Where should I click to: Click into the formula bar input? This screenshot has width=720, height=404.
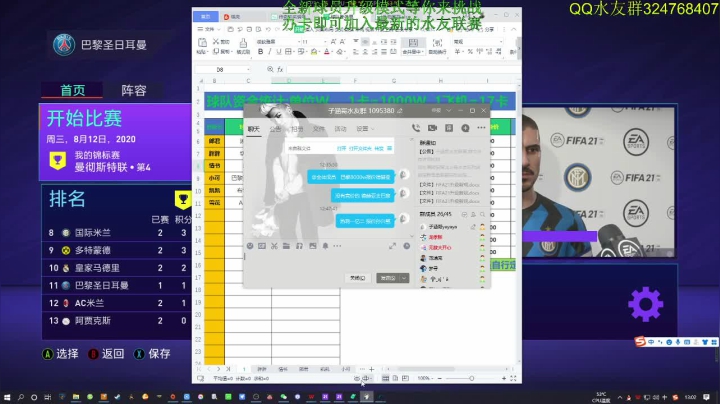tap(402, 69)
